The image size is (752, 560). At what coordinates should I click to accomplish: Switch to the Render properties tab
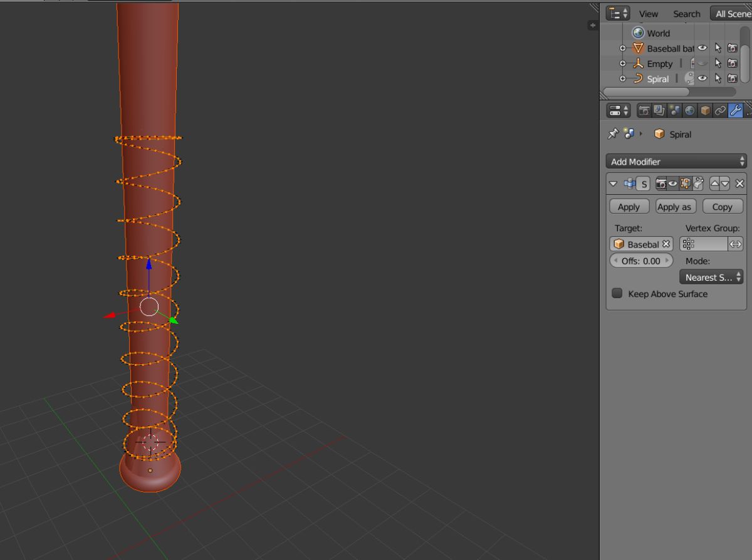click(x=644, y=111)
